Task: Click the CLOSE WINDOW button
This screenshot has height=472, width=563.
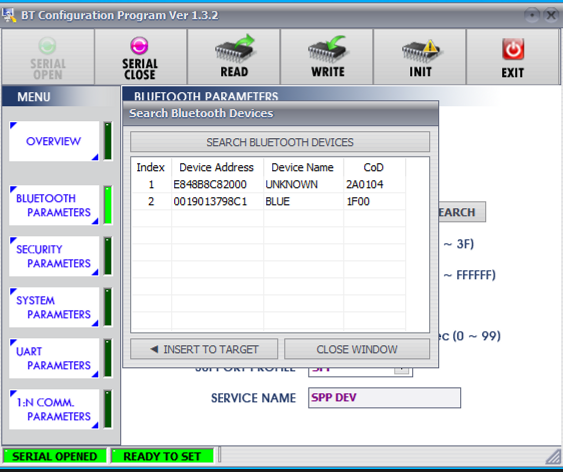Action: [x=357, y=349]
